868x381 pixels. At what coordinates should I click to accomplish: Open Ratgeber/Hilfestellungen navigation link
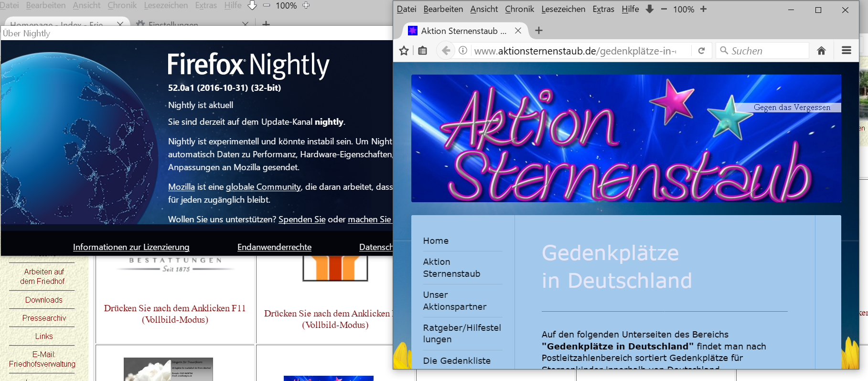[x=462, y=333]
